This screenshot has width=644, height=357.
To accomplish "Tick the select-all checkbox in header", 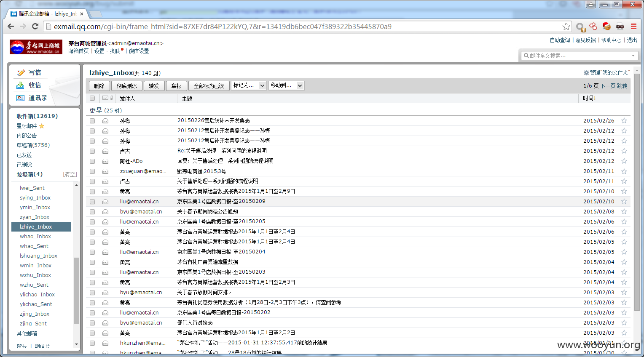I will coord(92,98).
